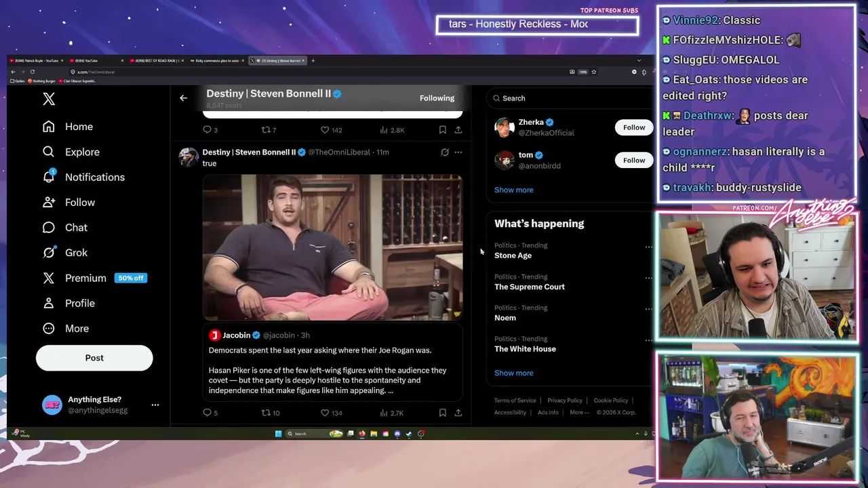Image resolution: width=868 pixels, height=488 pixels.
Task: Repost the post with 7 reposts
Action: pyautogui.click(x=269, y=129)
